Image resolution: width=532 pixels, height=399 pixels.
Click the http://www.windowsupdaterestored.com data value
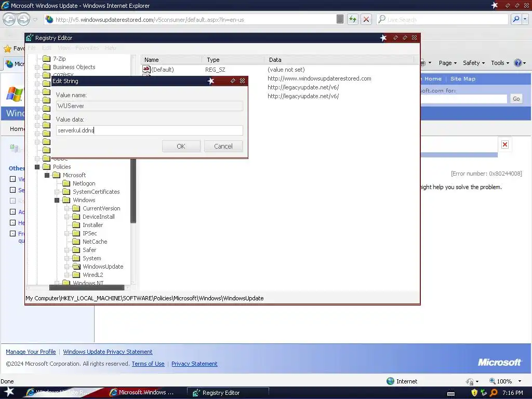tap(320, 78)
